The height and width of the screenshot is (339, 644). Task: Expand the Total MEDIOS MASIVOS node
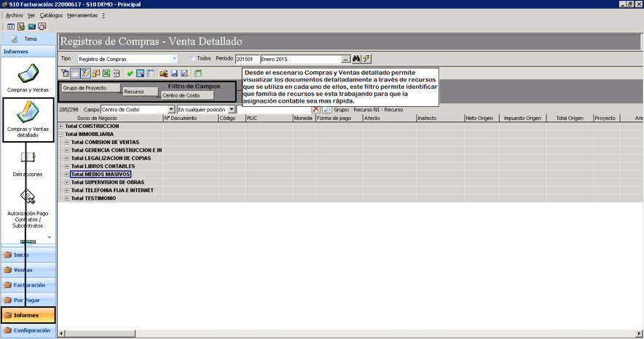[67, 174]
